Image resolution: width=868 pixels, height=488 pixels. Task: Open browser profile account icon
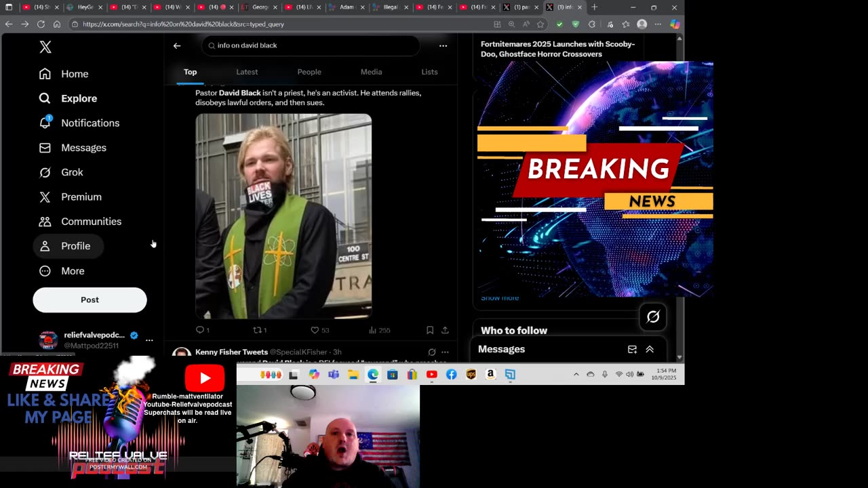[x=642, y=24]
